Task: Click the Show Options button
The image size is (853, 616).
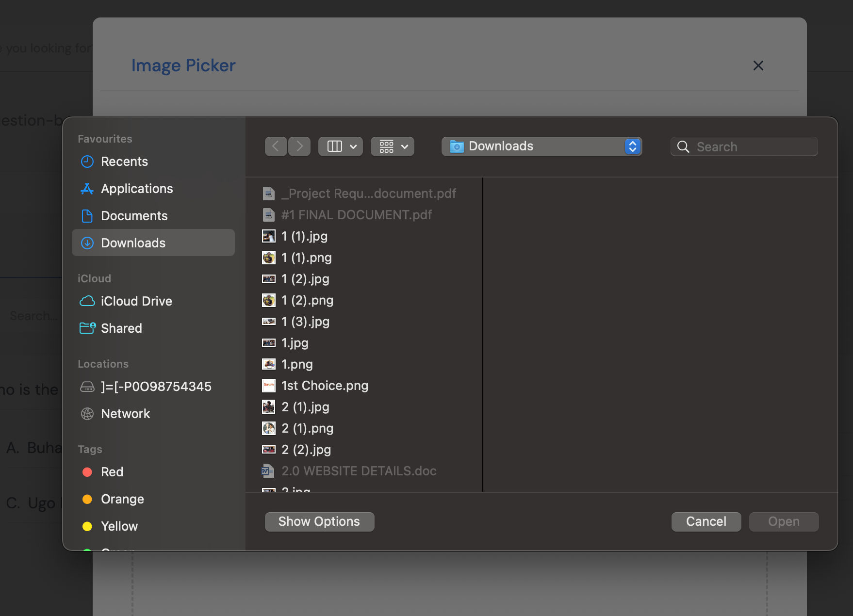Action: pos(319,521)
